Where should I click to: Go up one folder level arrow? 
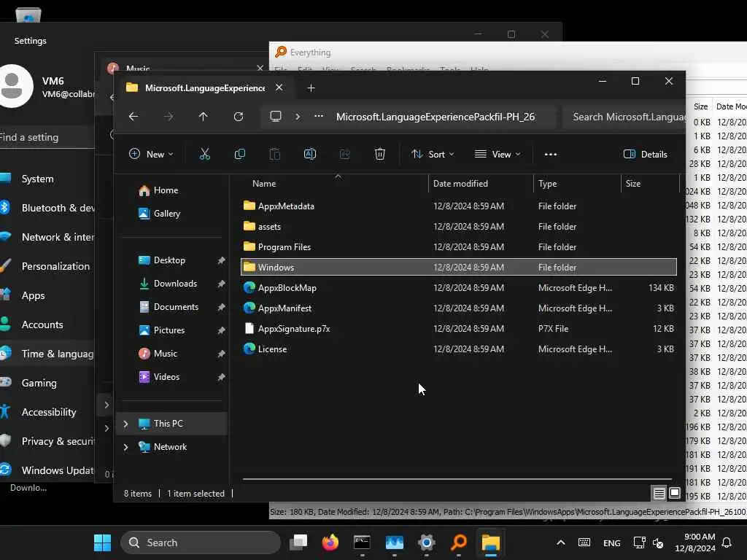click(x=204, y=117)
